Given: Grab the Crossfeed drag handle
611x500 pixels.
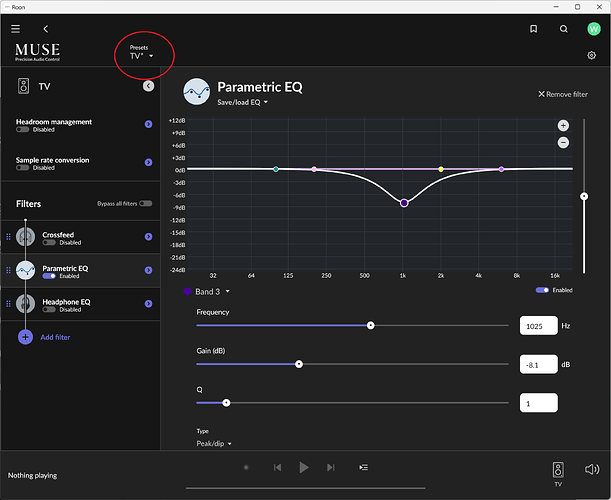Looking at the screenshot, I should (x=8, y=237).
